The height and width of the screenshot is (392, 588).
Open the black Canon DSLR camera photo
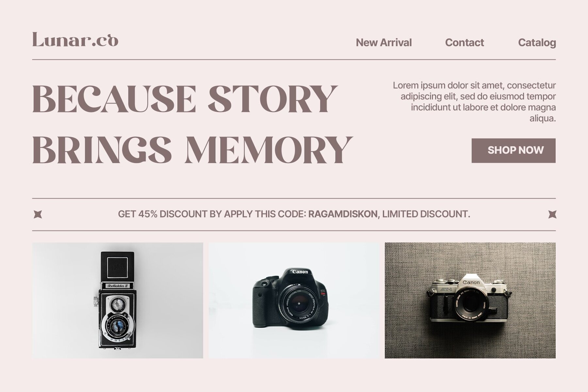click(x=294, y=300)
